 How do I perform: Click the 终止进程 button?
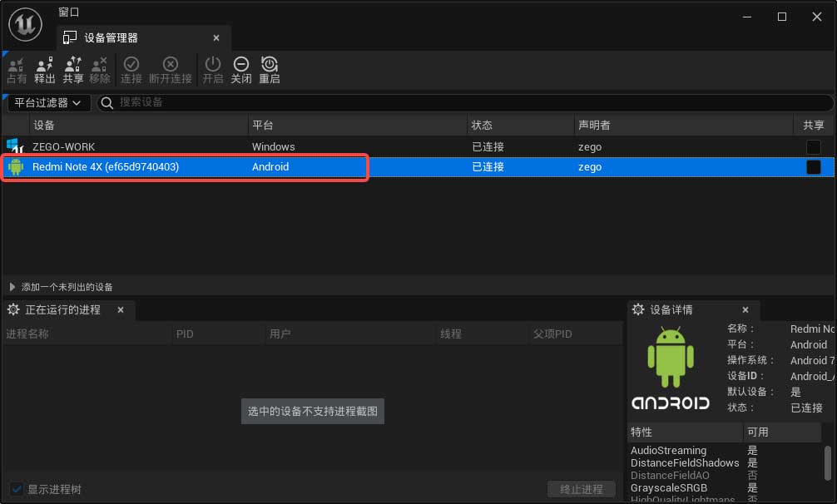582,489
